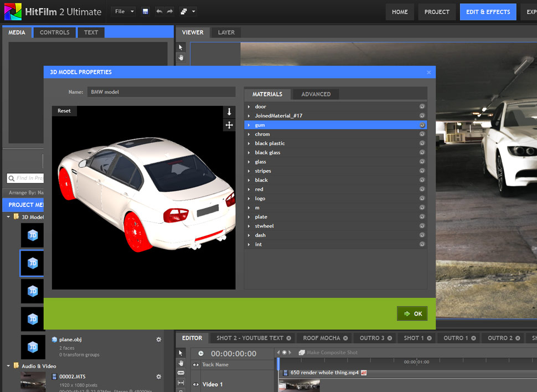This screenshot has height=392, width=537.
Task: Click Make Composite Shot button
Action: (328, 353)
